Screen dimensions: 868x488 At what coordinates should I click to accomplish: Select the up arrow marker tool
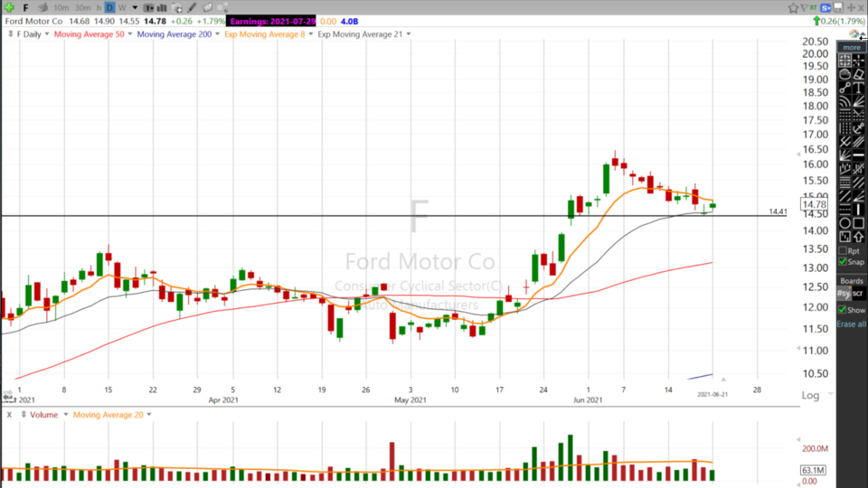click(859, 236)
